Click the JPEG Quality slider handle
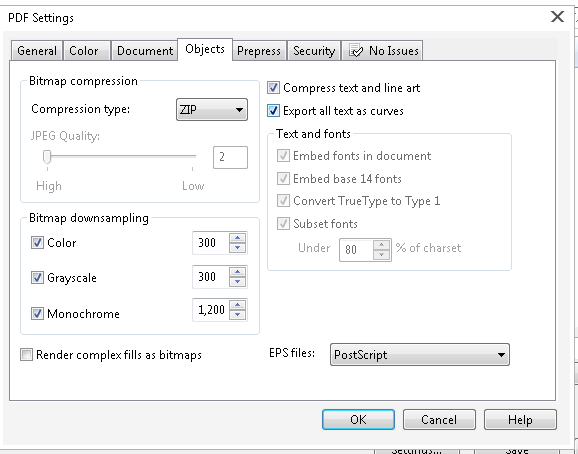Image resolution: width=578 pixels, height=454 pixels. point(47,156)
